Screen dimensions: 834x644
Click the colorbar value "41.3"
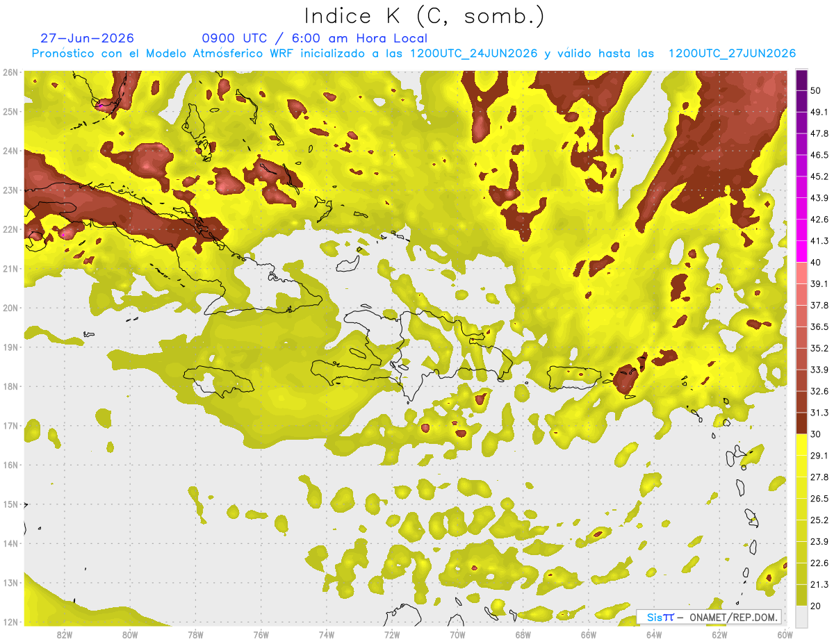(819, 241)
